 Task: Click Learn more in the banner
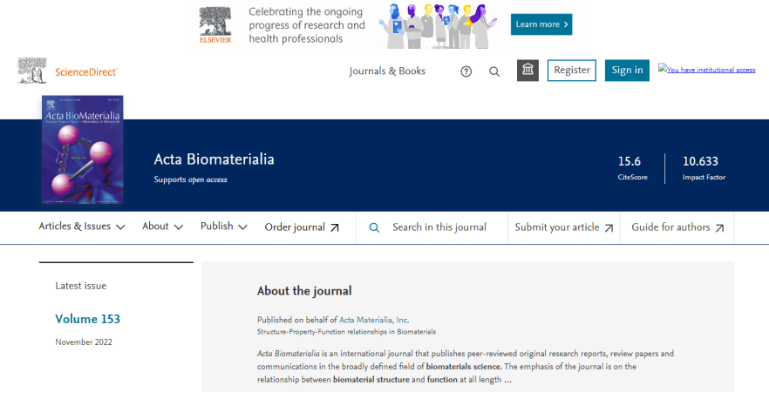541,25
